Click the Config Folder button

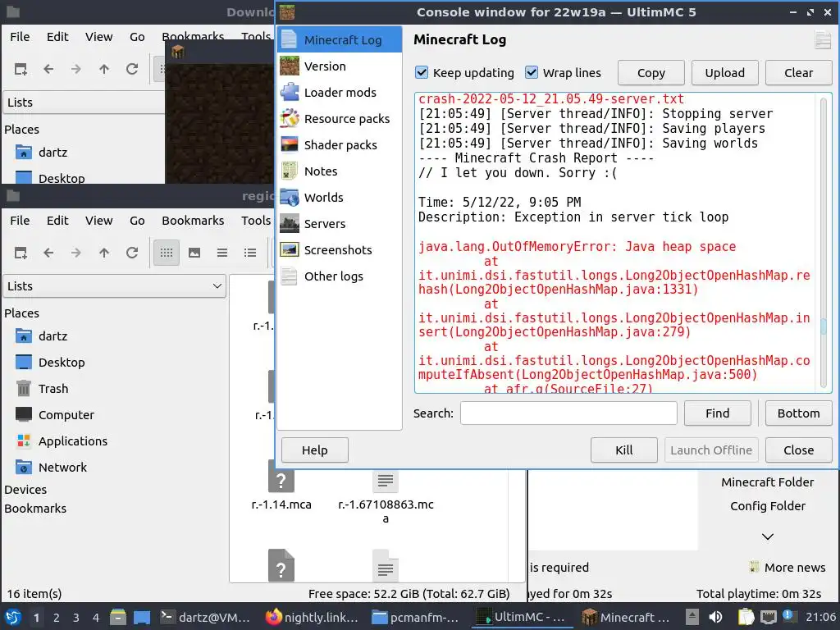767,506
